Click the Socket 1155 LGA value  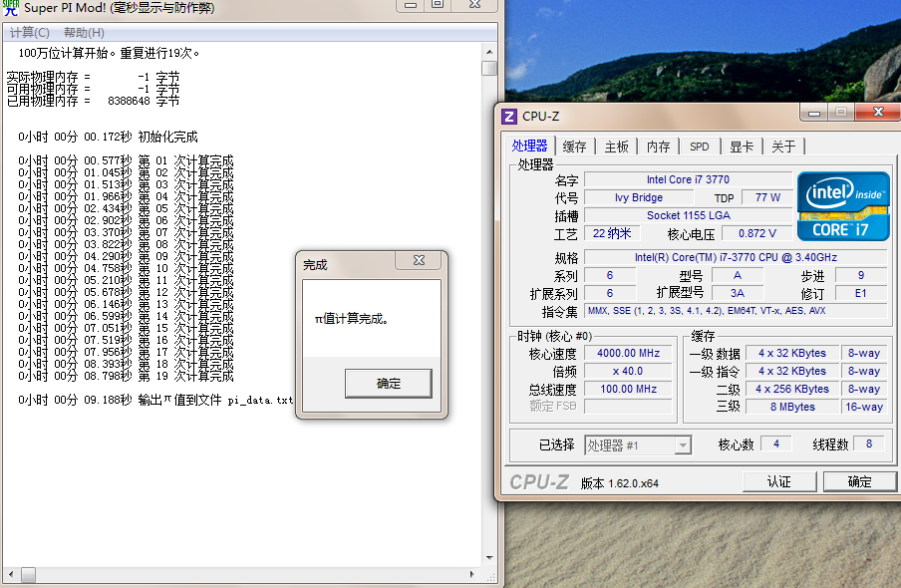(688, 215)
